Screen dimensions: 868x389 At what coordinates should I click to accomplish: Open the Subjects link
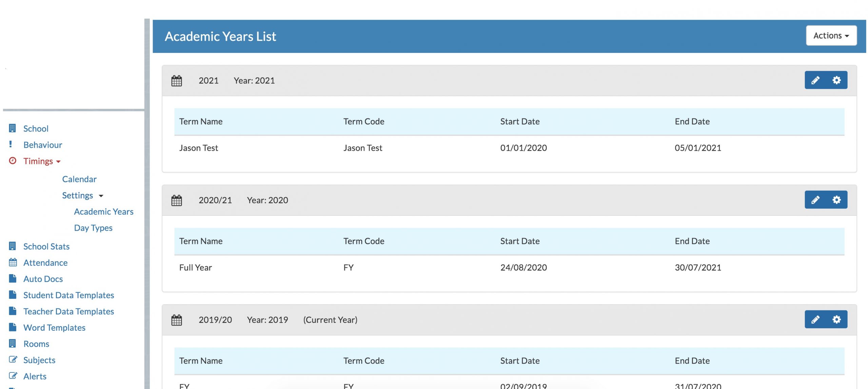[x=39, y=360]
